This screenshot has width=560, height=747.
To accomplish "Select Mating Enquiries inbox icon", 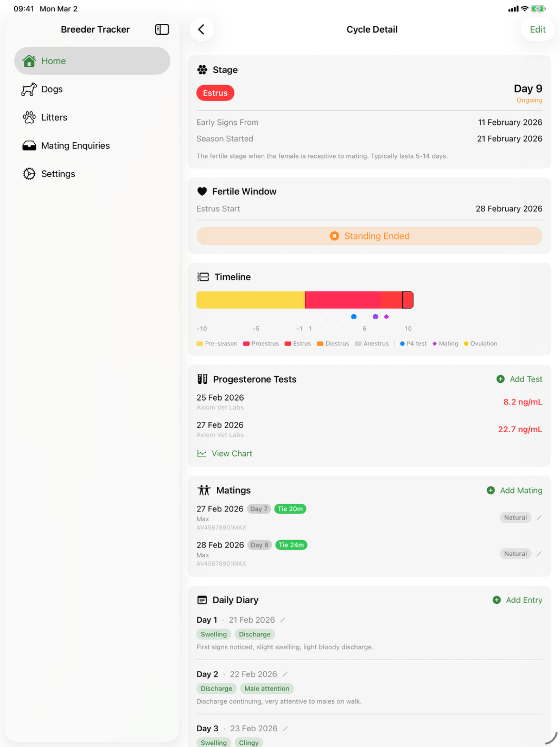I will [x=29, y=146].
